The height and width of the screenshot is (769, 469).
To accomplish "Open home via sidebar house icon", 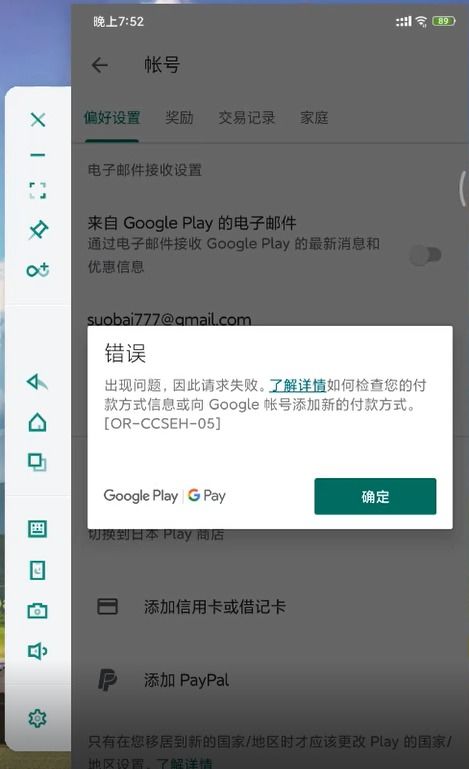I will click(x=38, y=422).
